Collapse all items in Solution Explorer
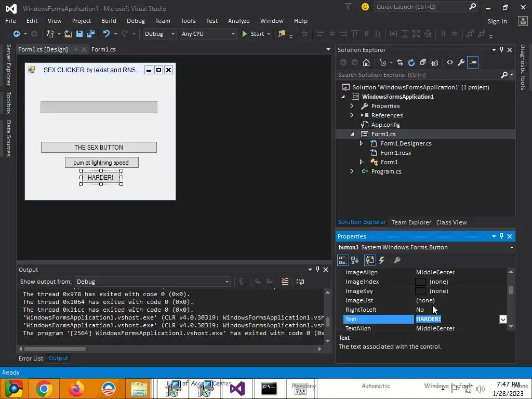Image resolution: width=532 pixels, height=399 pixels. click(423, 62)
